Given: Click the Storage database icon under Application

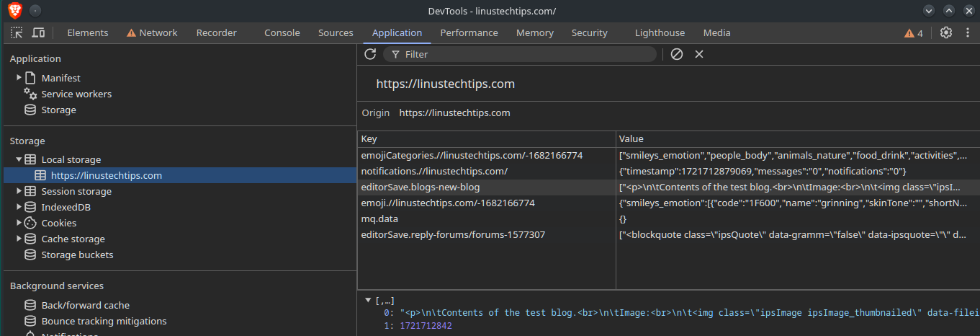Looking at the screenshot, I should pos(30,110).
